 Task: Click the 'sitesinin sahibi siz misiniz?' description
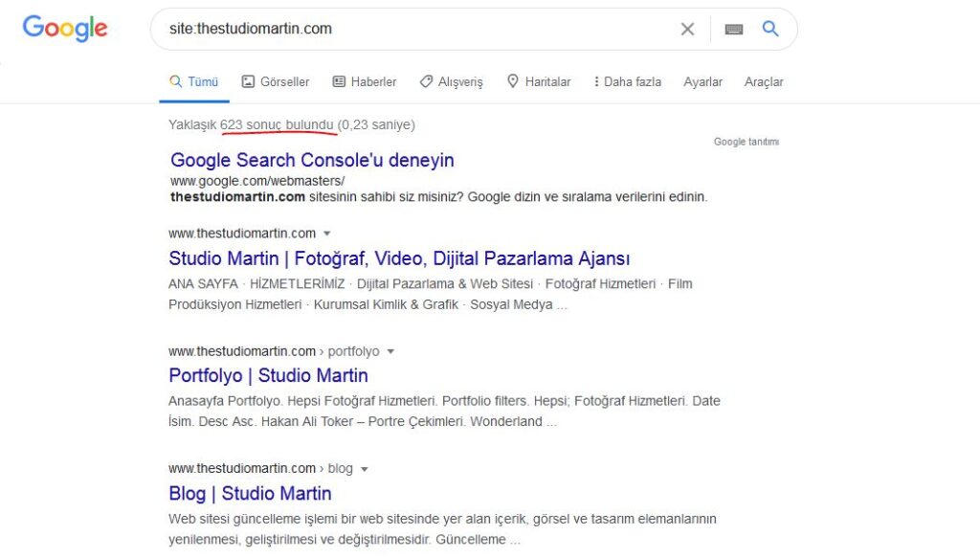pos(438,197)
